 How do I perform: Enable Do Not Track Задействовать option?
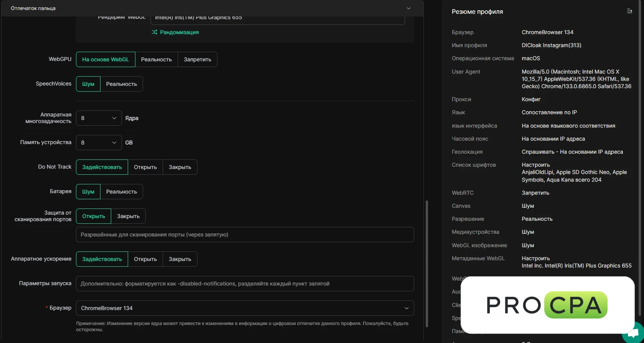click(102, 167)
